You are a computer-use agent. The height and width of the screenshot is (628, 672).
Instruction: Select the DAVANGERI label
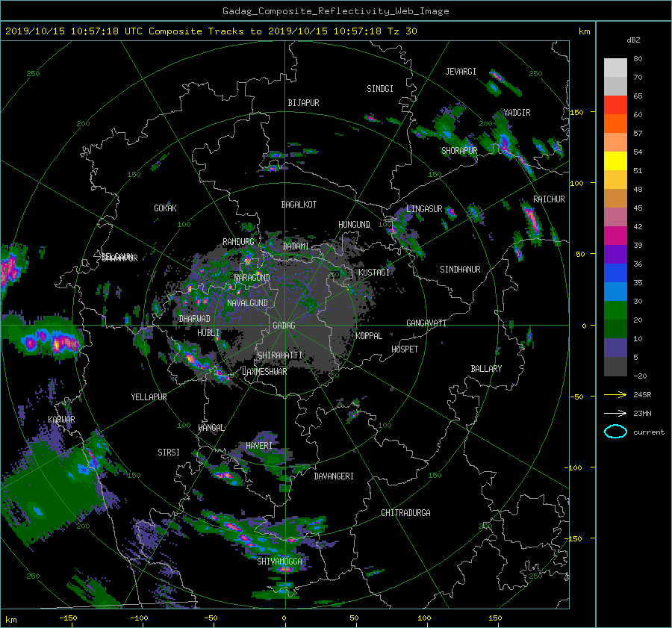click(334, 476)
